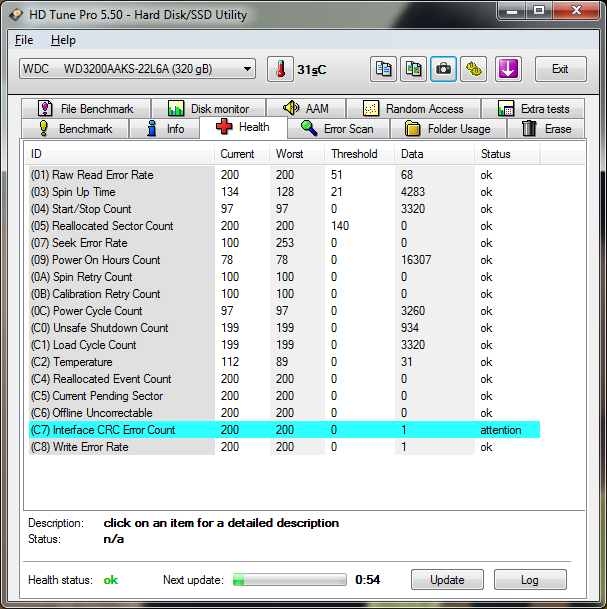Image resolution: width=607 pixels, height=609 pixels.
Task: Switch to the Benchmark tab
Action: pyautogui.click(x=75, y=129)
